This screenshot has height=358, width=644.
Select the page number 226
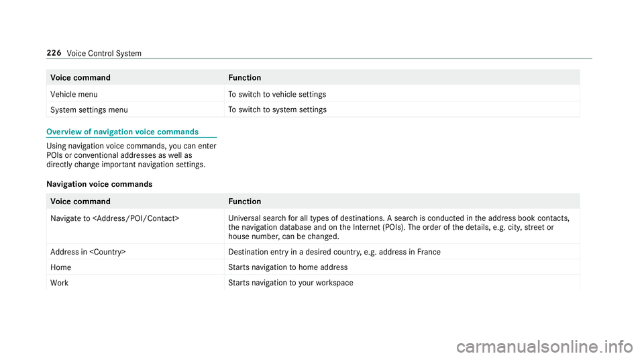[x=54, y=53]
